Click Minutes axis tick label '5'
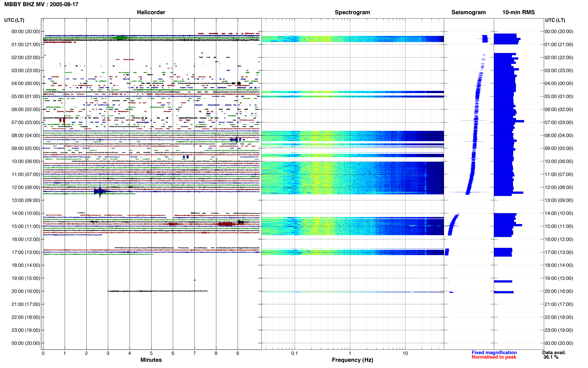588x368 pixels. [x=151, y=353]
